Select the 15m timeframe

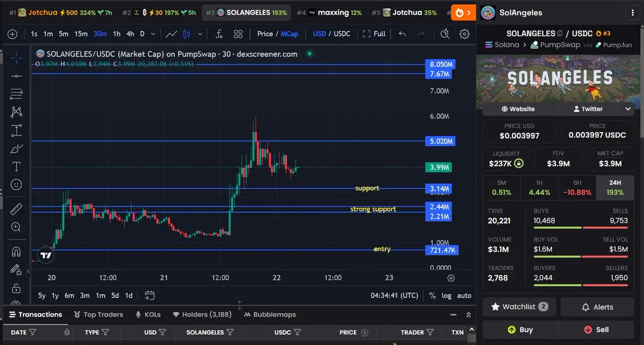click(81, 34)
